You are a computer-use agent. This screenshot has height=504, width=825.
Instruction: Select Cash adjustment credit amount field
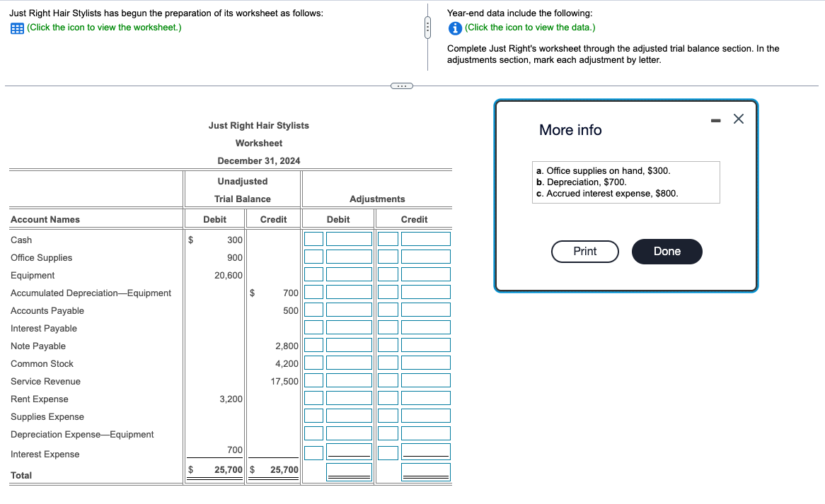click(426, 239)
